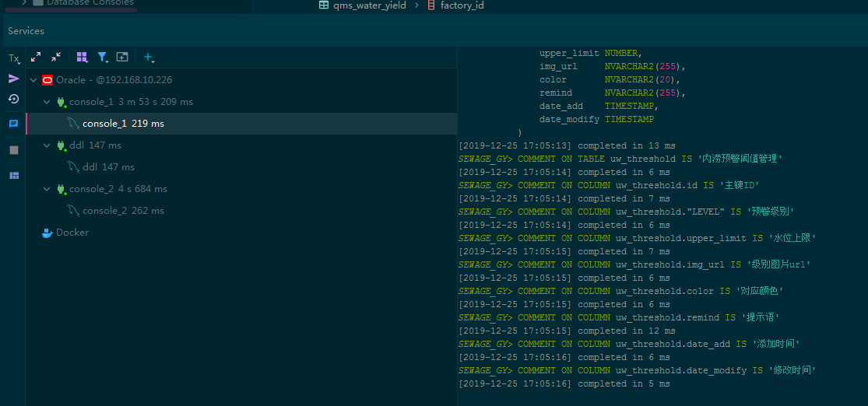Select the console_2 262 ms console row

click(x=241, y=211)
